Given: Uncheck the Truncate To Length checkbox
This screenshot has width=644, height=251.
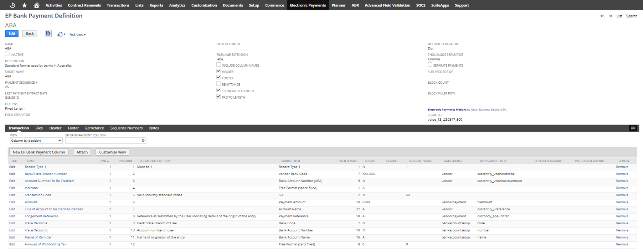Looking at the screenshot, I should [218, 90].
